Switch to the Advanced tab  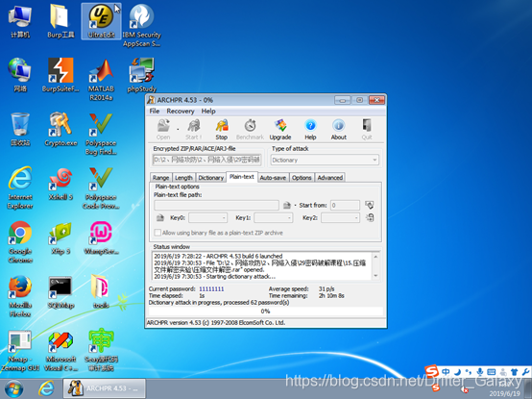pyautogui.click(x=329, y=178)
